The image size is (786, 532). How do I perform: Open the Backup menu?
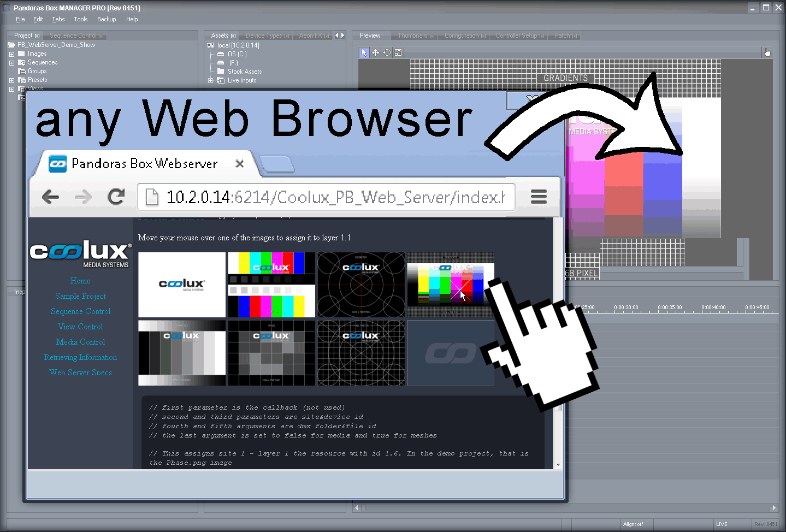(107, 19)
